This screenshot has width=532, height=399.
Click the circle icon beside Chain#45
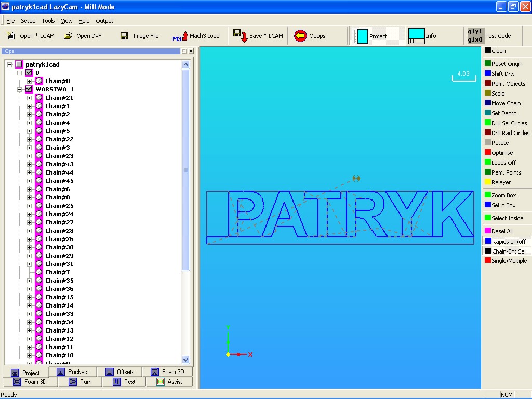pyautogui.click(x=39, y=180)
